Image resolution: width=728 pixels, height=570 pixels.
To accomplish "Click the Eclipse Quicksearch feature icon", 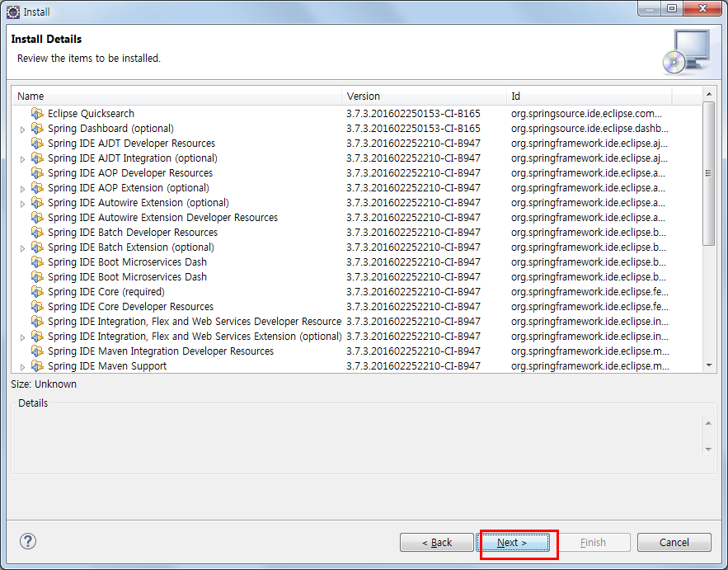I will click(x=37, y=113).
